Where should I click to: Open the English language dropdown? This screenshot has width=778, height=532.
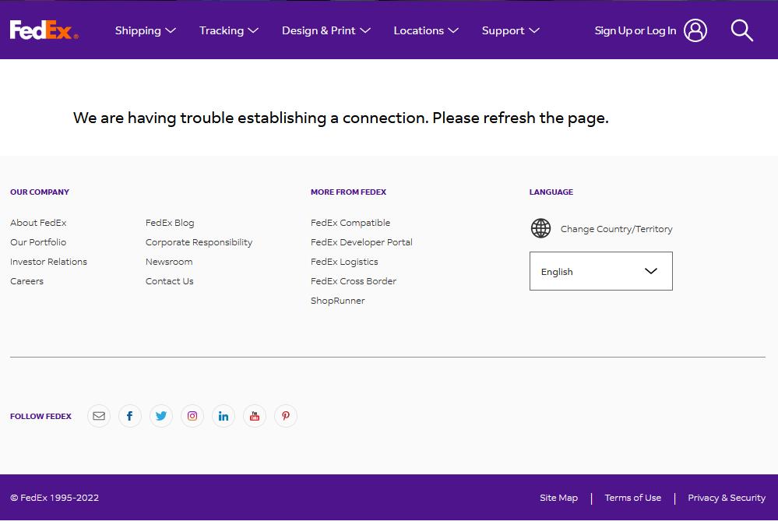(x=601, y=271)
